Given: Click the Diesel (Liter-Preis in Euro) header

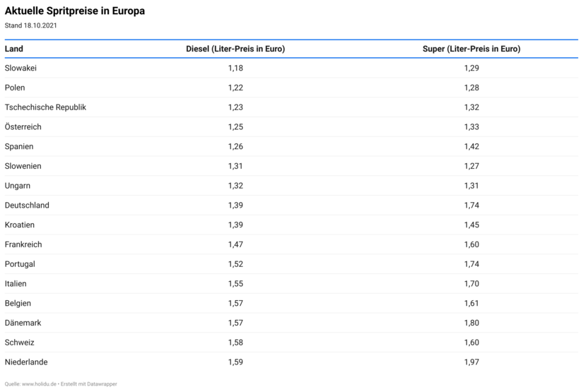Looking at the screenshot, I should 235,49.
